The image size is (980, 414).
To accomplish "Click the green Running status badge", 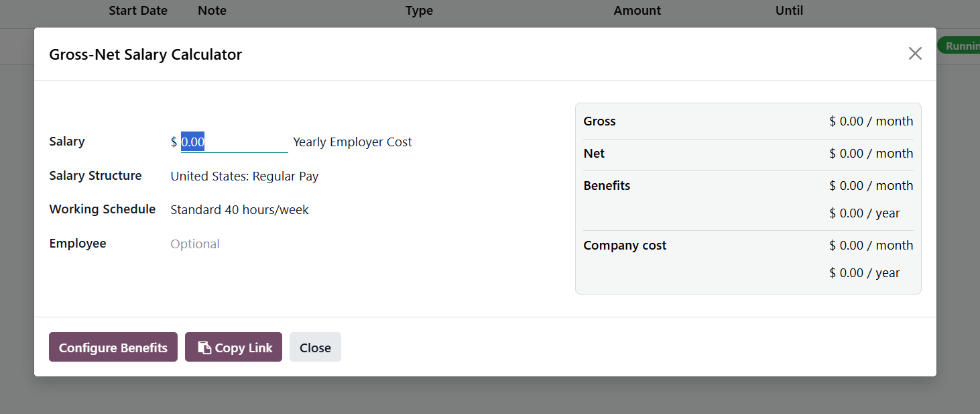I will pyautogui.click(x=960, y=46).
